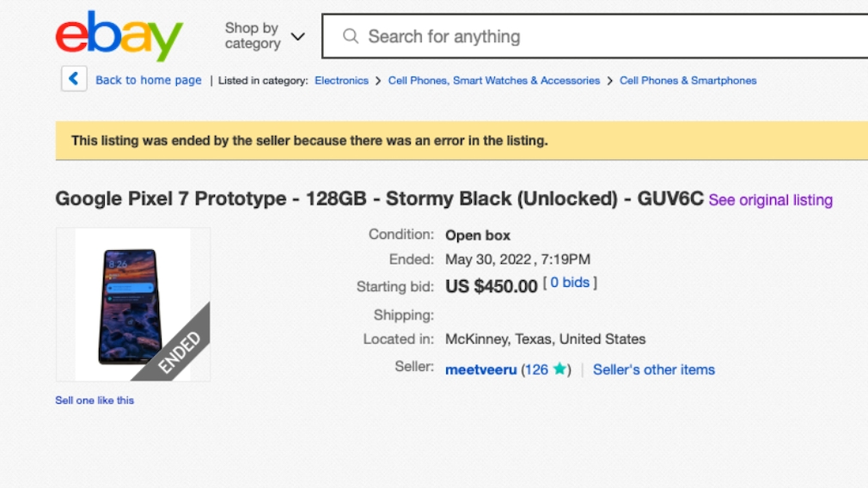Click Sell one like this link

(95, 400)
